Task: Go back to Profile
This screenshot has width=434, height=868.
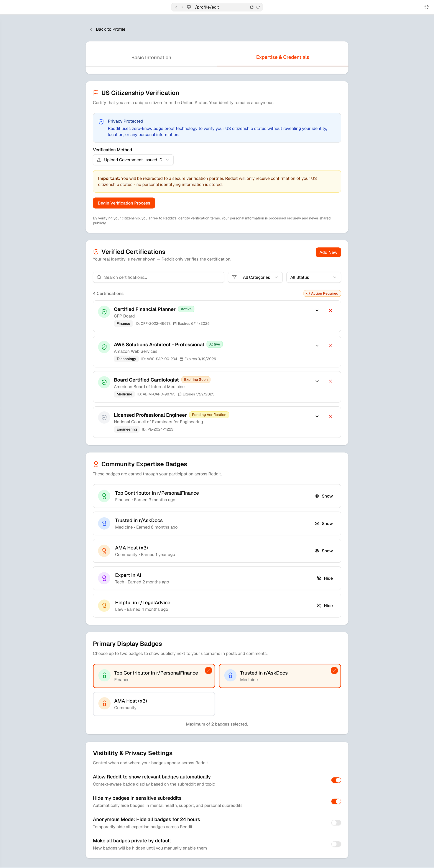Action: (108, 29)
